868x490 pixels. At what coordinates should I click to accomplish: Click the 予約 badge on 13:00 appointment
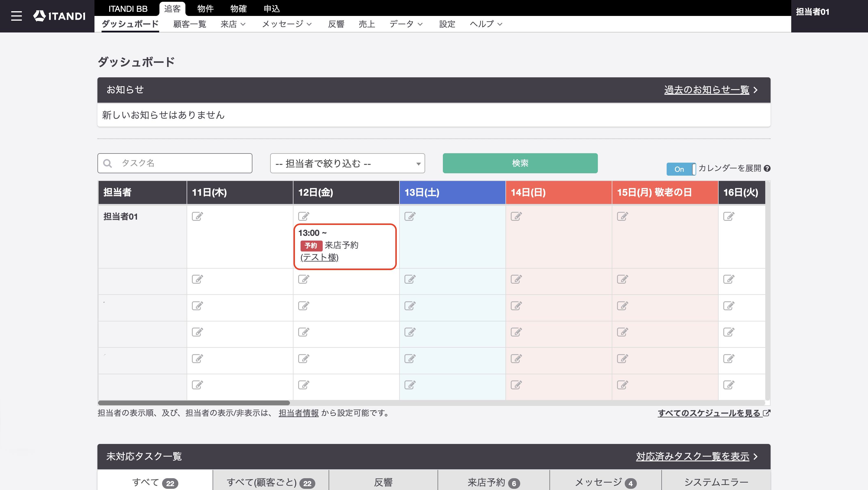coord(311,245)
